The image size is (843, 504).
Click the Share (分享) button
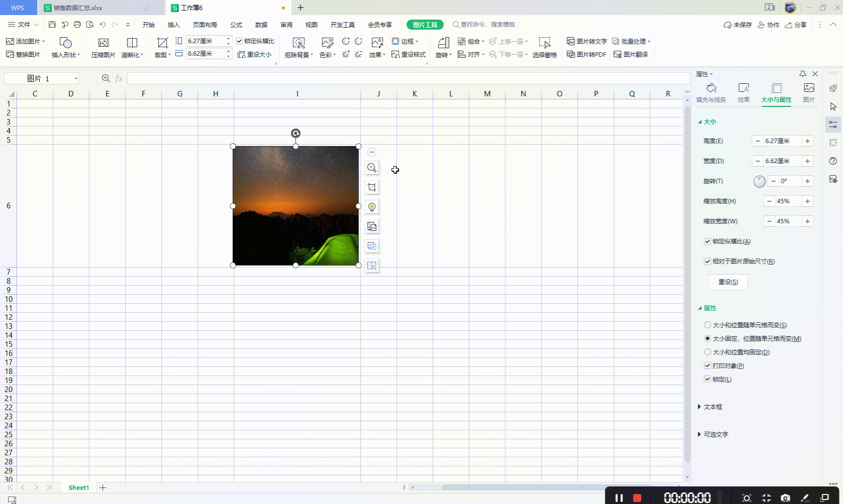click(796, 25)
